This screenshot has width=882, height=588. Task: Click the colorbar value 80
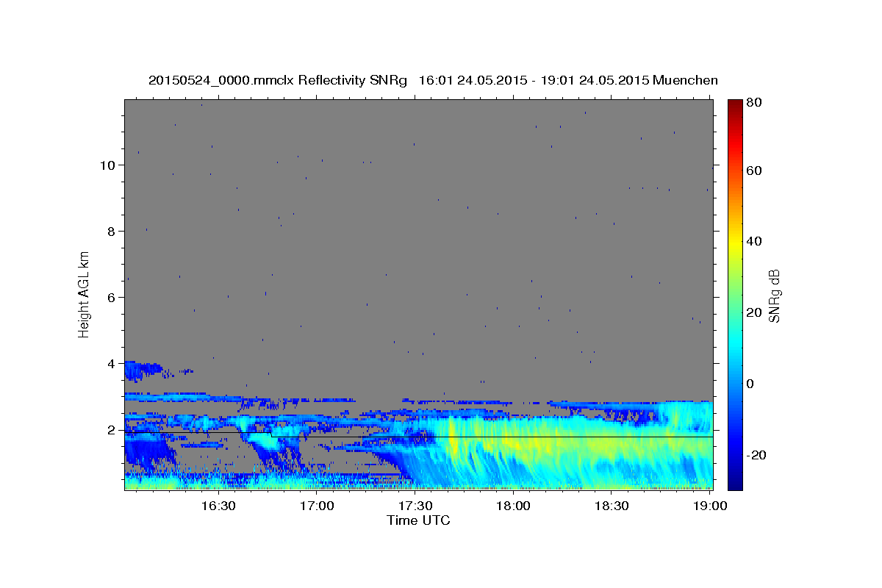click(756, 103)
